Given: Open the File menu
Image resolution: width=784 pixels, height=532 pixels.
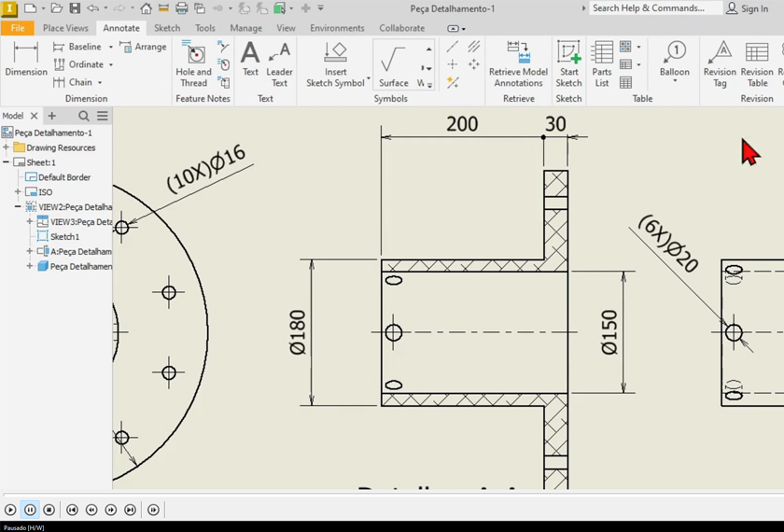Looking at the screenshot, I should 17,28.
